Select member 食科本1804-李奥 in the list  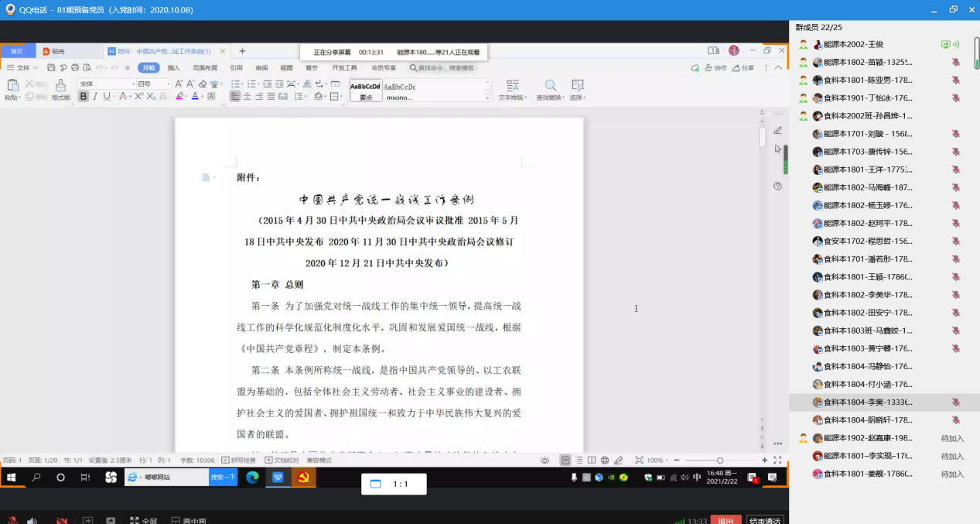tap(866, 402)
